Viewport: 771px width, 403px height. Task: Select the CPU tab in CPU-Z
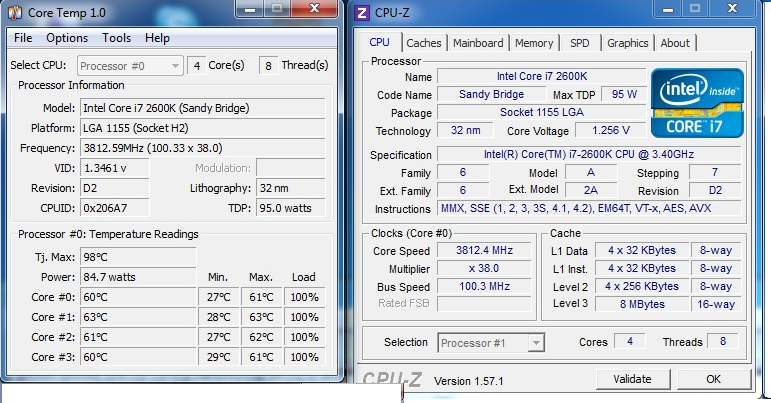click(379, 42)
